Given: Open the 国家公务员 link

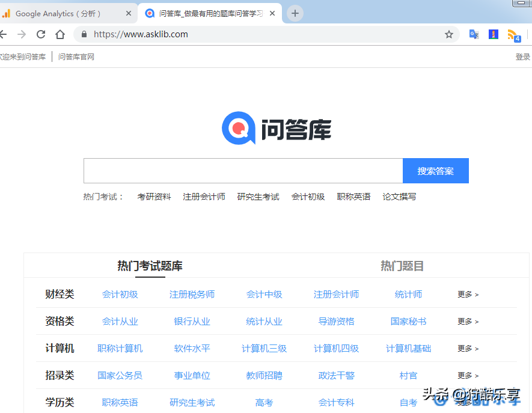Looking at the screenshot, I should coord(120,376).
